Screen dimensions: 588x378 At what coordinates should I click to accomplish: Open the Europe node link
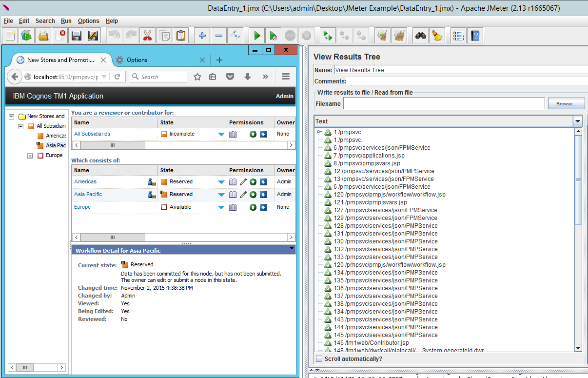pos(82,207)
